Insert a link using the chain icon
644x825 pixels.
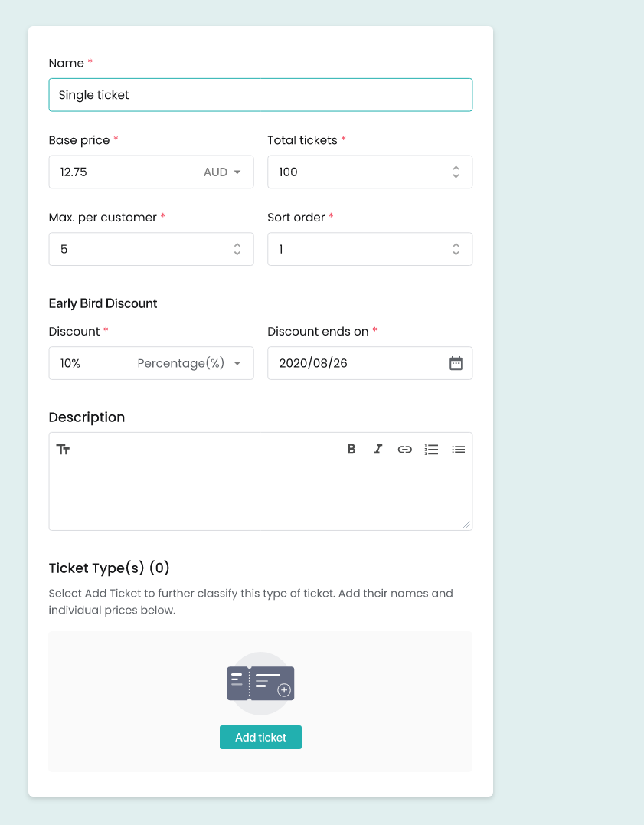pos(404,450)
